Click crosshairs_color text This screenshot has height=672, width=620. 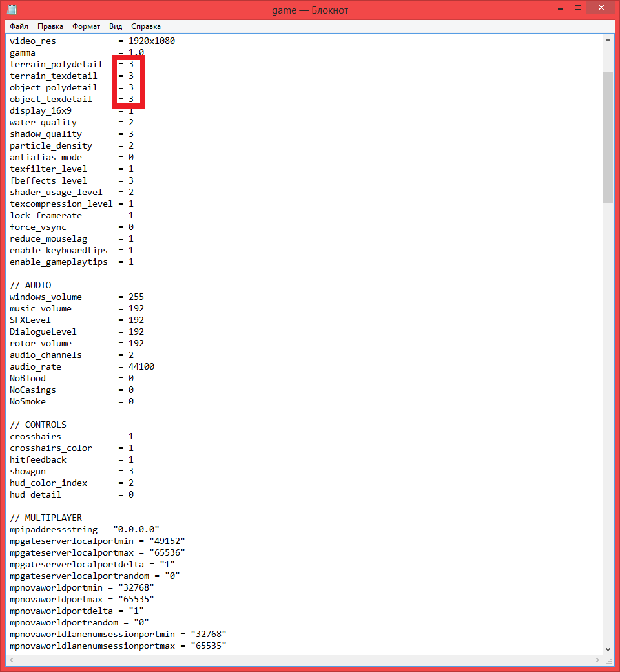(51, 448)
